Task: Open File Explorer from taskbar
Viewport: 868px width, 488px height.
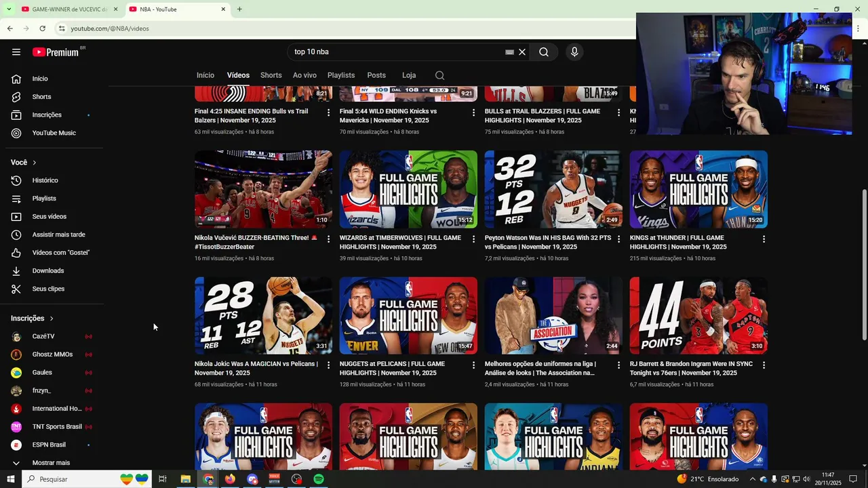Action: tap(185, 479)
